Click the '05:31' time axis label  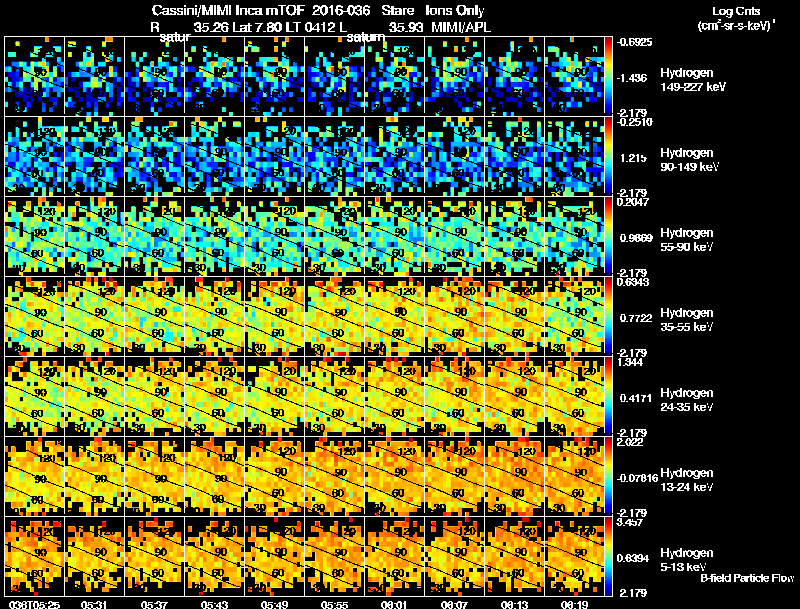94,604
